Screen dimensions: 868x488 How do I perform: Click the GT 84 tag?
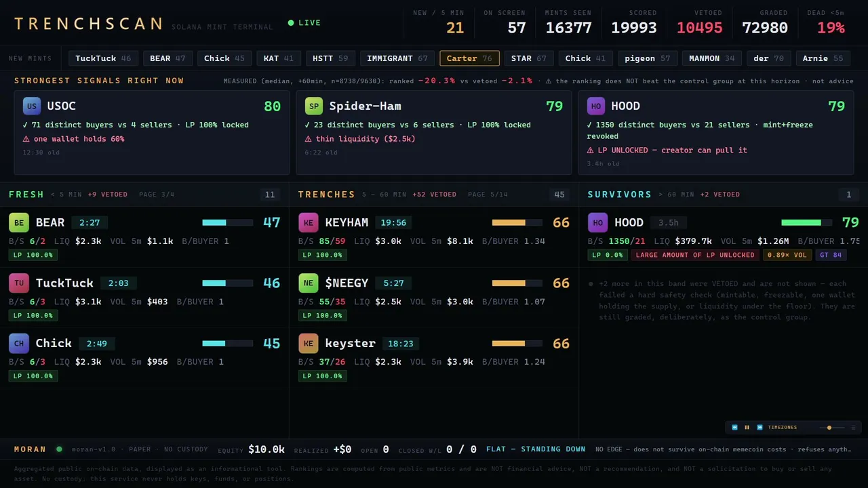[x=831, y=255]
